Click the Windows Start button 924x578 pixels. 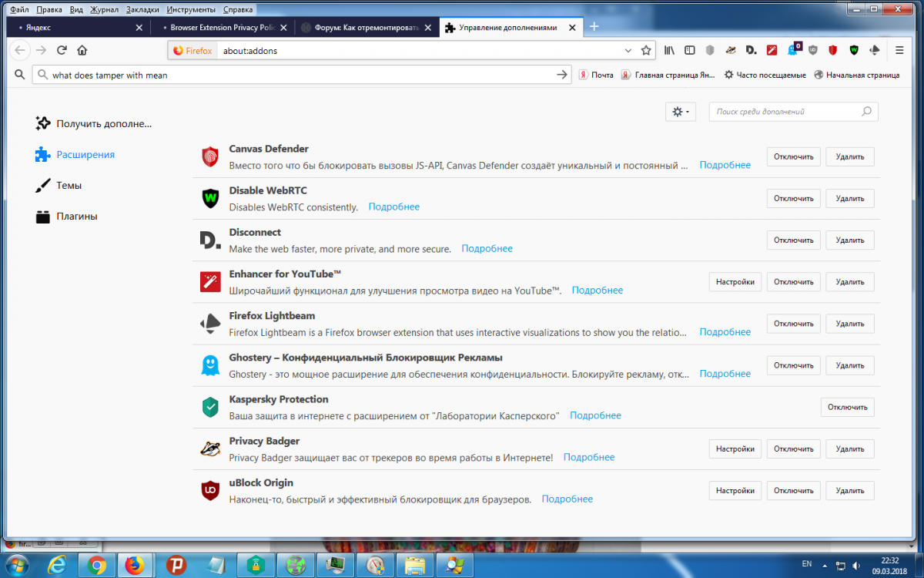(x=18, y=565)
